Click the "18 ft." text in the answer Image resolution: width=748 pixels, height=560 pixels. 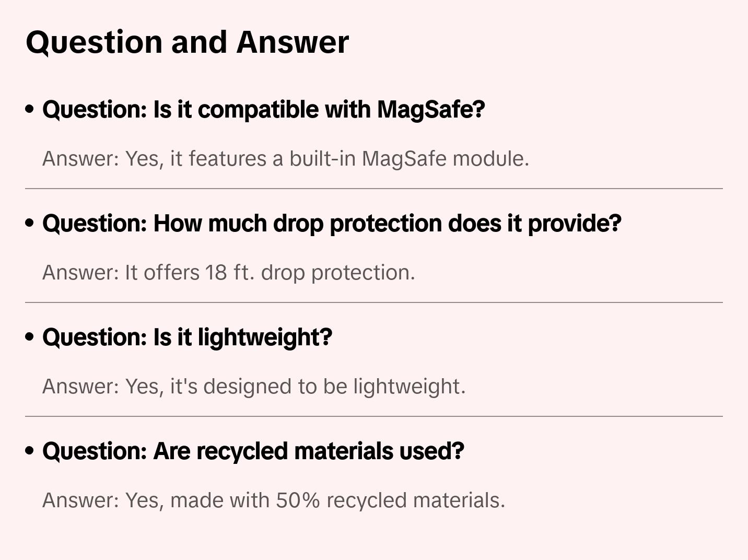pos(229,273)
